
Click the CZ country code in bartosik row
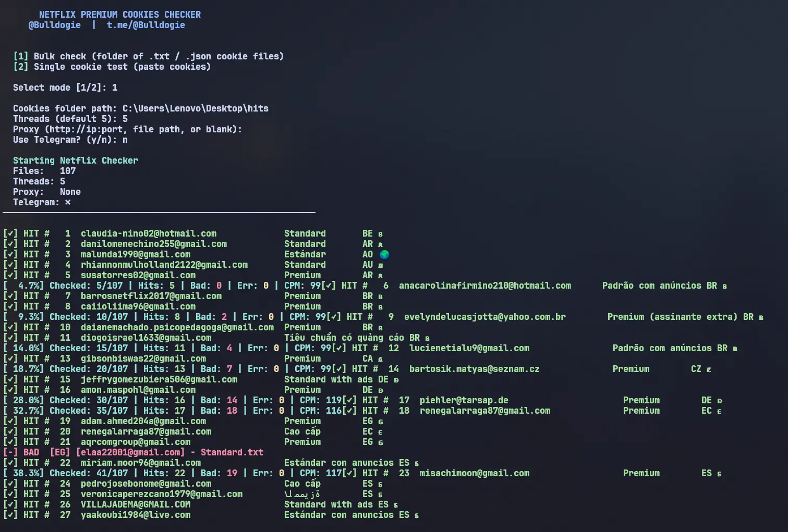tap(696, 369)
